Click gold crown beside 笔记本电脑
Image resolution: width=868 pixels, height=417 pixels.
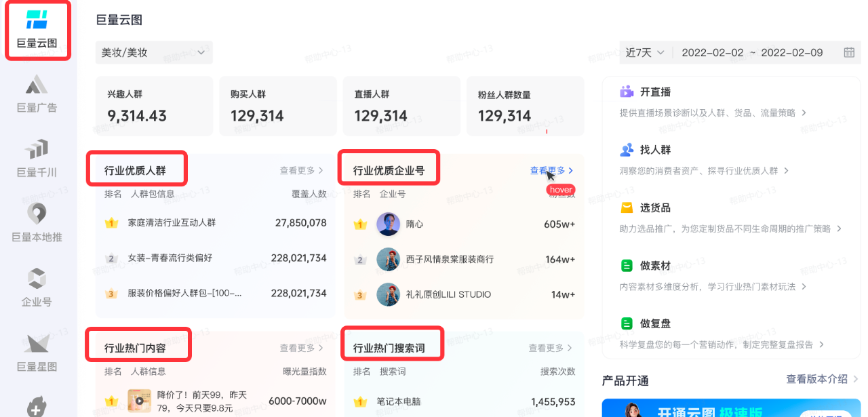tap(361, 402)
